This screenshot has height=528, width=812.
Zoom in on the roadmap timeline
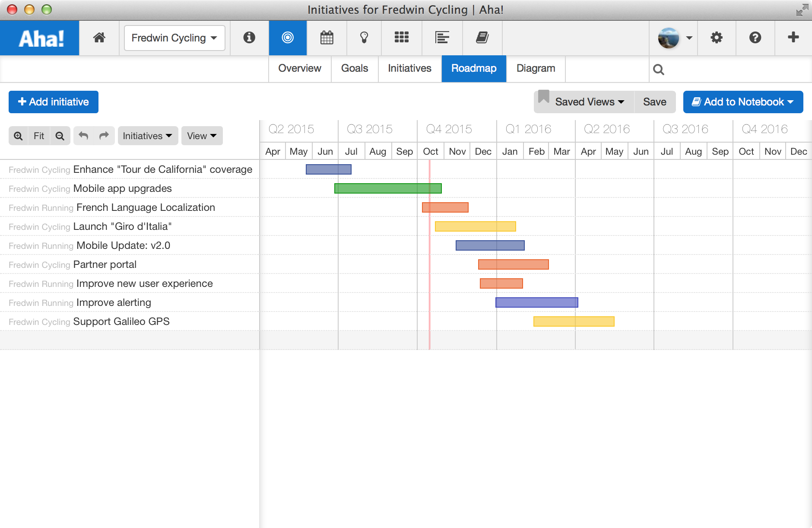tap(18, 136)
